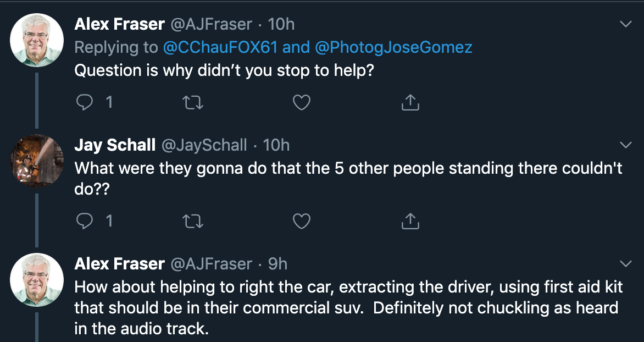Open the @CChauFOX61 mention link
Image resolution: width=644 pixels, height=342 pixels.
[x=221, y=47]
